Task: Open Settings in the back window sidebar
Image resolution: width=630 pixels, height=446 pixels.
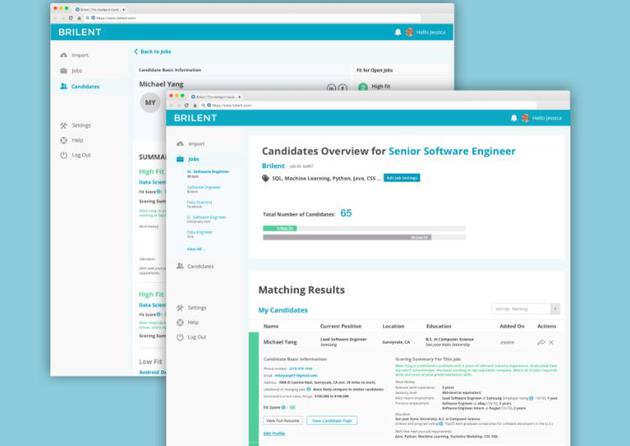Action: 81,125
